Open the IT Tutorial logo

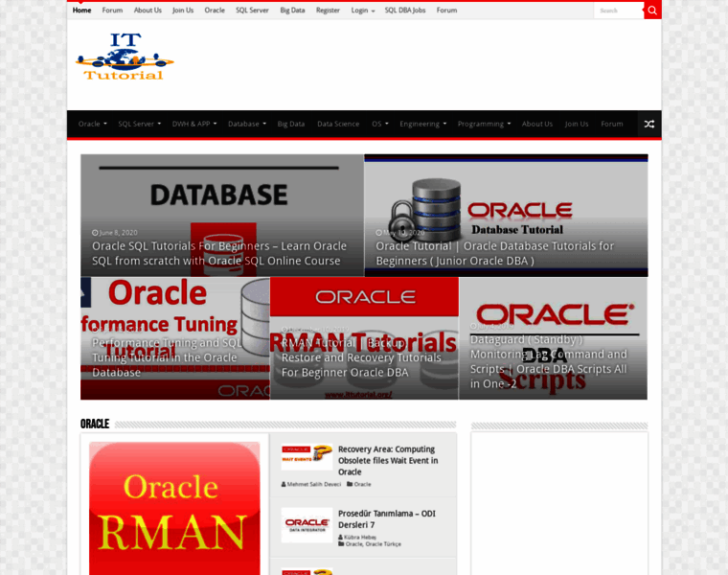click(125, 57)
